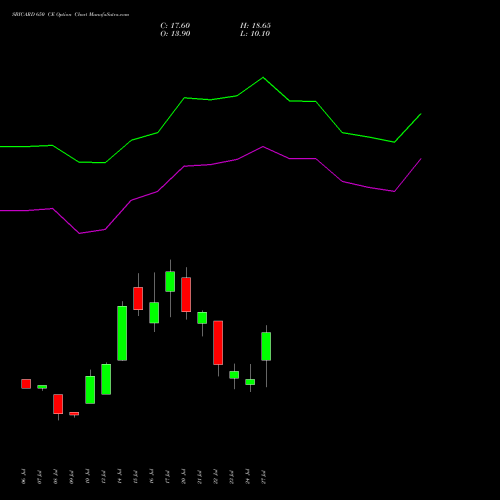This screenshot has width=500, height=500.
Task: Click the open value O: 13.90
Action: click(x=175, y=34)
